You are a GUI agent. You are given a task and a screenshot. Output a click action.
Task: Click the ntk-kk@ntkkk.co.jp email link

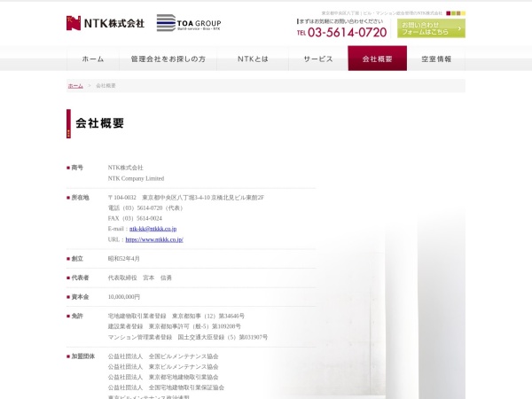click(x=153, y=229)
